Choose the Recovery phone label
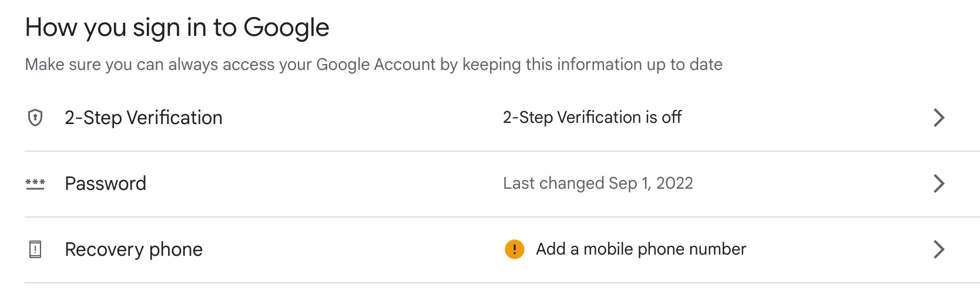Screen dimensions: 980x294 click(133, 249)
